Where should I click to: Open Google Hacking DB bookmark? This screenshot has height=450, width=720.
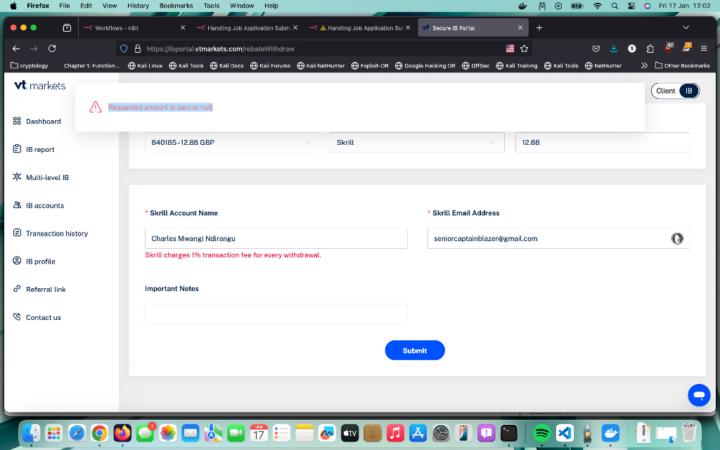425,66
